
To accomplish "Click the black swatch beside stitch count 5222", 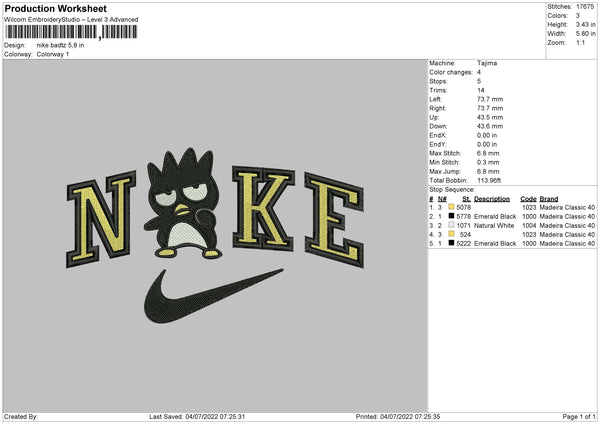I will pos(452,243).
